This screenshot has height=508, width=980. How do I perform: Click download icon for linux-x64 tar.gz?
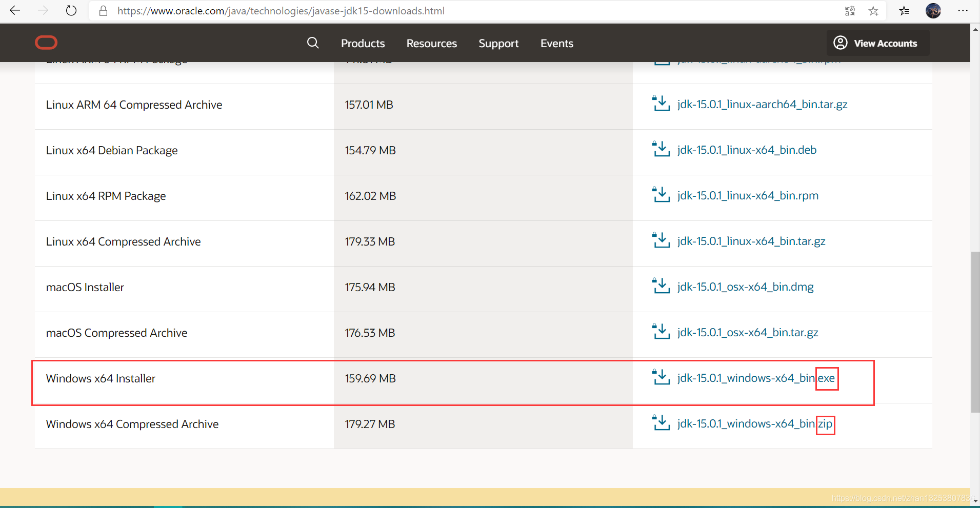point(661,241)
